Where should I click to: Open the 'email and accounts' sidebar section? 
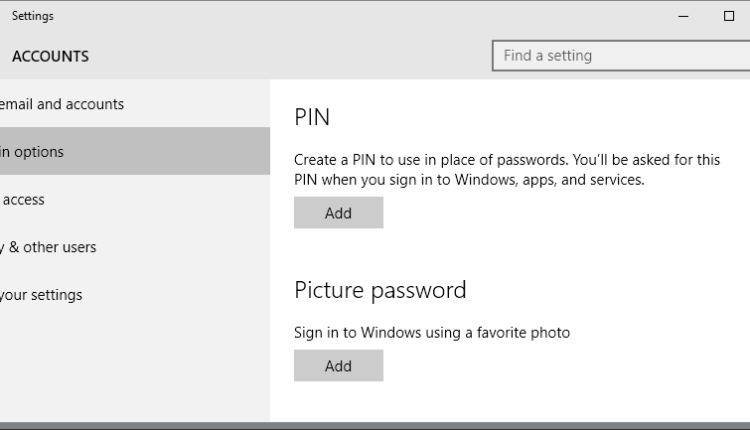click(135, 104)
